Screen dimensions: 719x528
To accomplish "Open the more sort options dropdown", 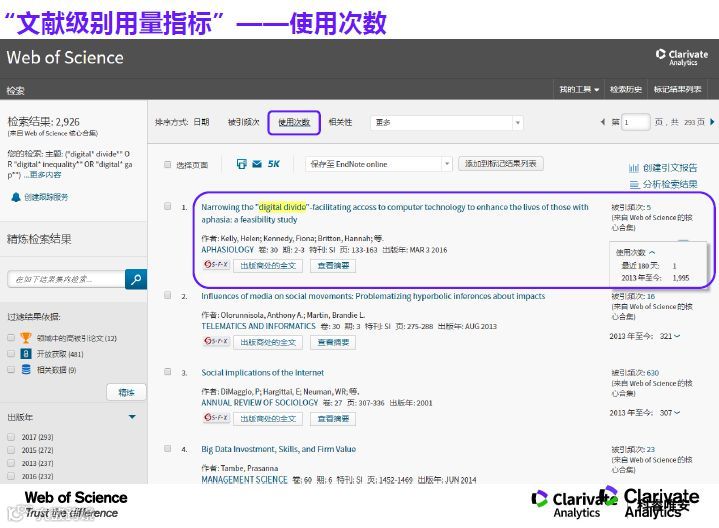I will [446, 122].
